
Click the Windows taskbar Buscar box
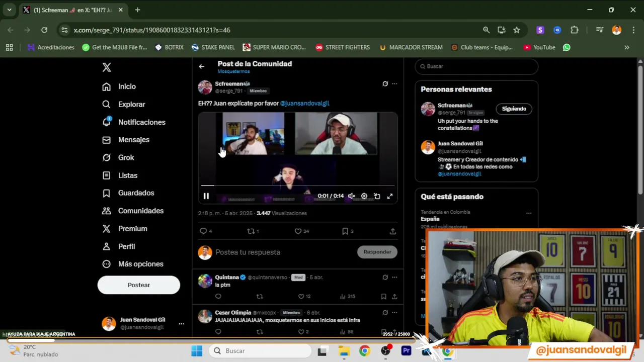[x=260, y=351]
